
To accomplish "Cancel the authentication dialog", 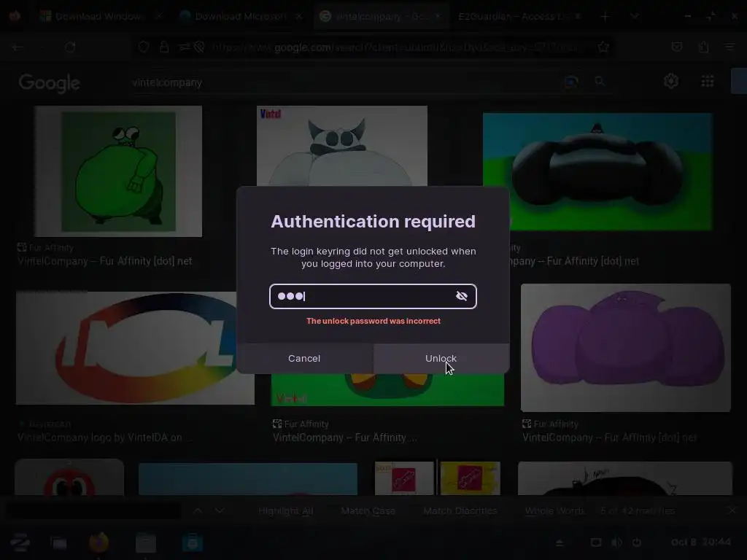I will tap(304, 358).
